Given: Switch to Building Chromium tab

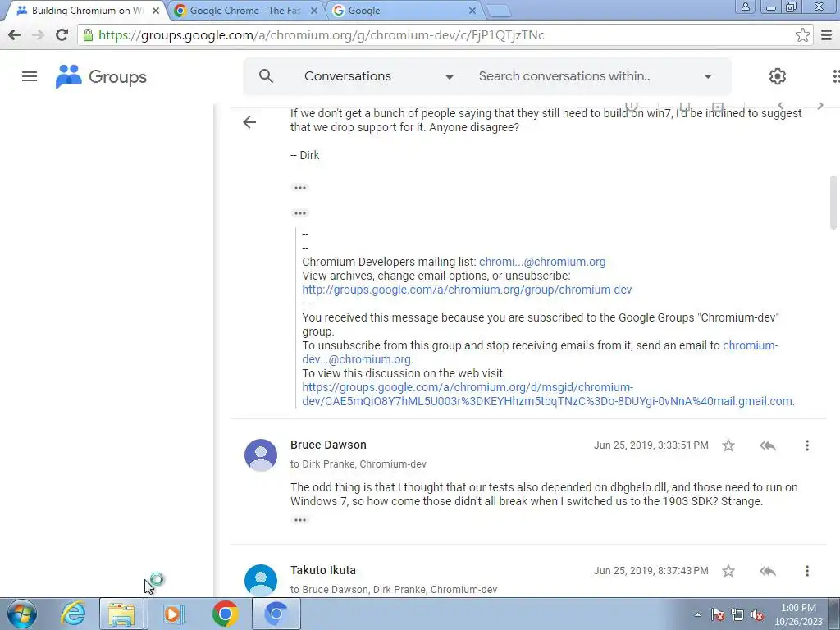Looking at the screenshot, I should (x=85, y=10).
